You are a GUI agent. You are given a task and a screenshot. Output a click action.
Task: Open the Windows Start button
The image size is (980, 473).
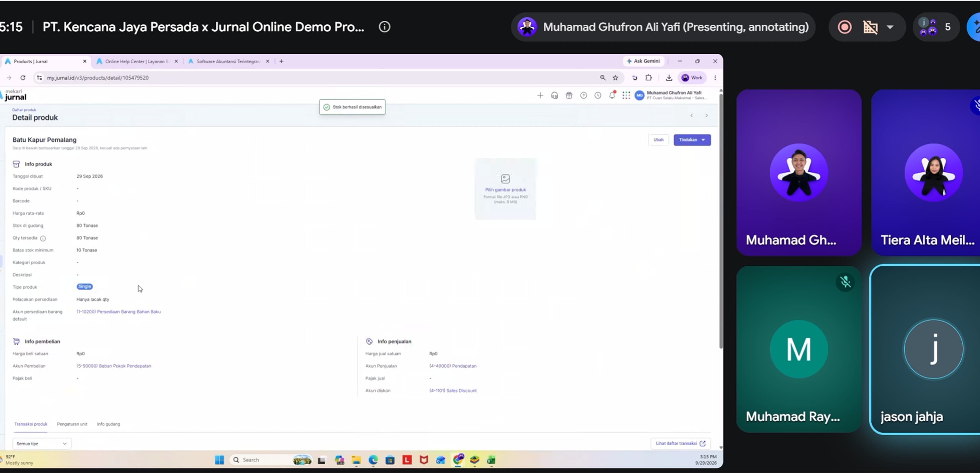(x=219, y=460)
